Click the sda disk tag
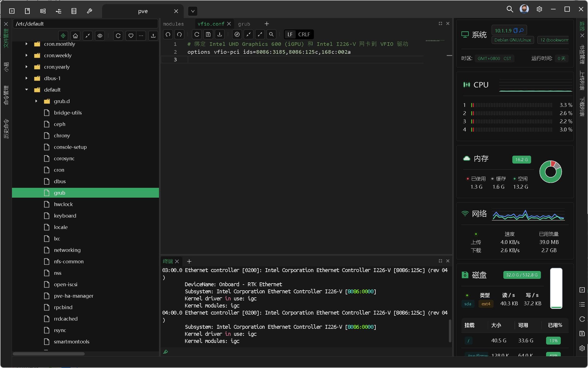This screenshot has height=368, width=588. (x=468, y=304)
